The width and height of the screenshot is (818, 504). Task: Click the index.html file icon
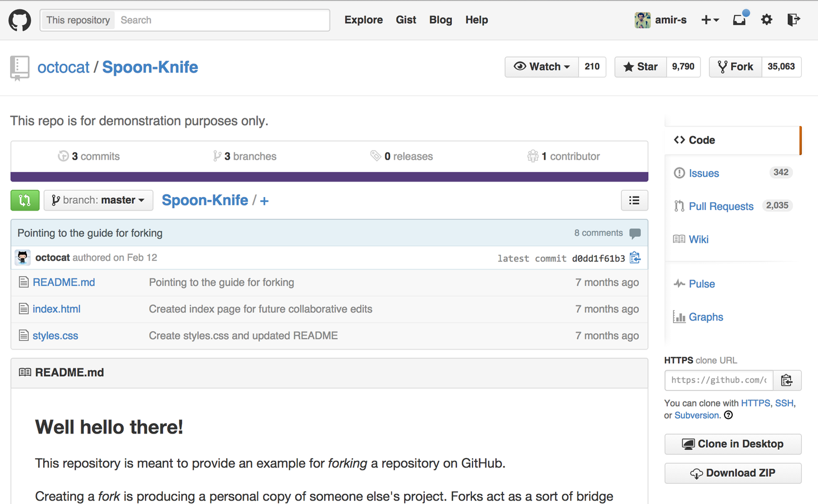(x=24, y=309)
